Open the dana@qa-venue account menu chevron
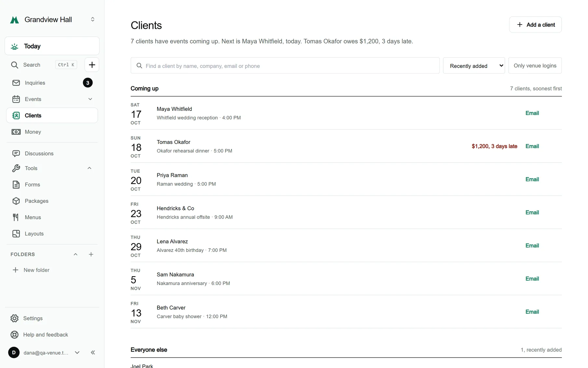This screenshot has height=368, width=588. coord(77,353)
